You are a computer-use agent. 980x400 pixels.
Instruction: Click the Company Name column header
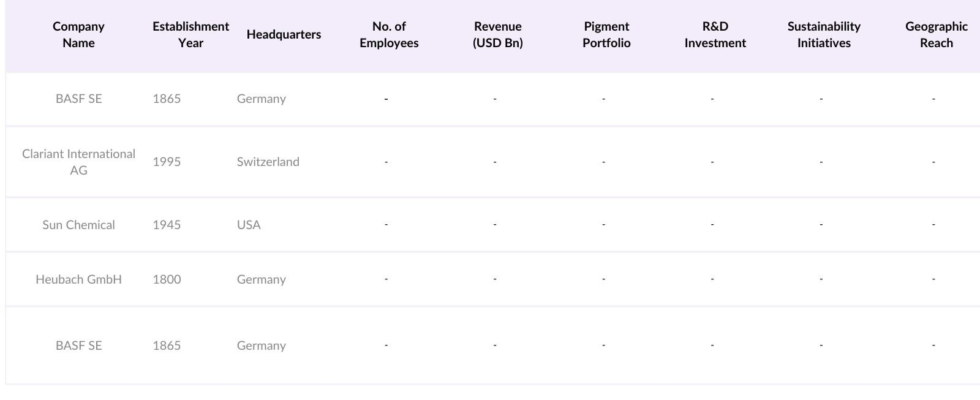[78, 35]
